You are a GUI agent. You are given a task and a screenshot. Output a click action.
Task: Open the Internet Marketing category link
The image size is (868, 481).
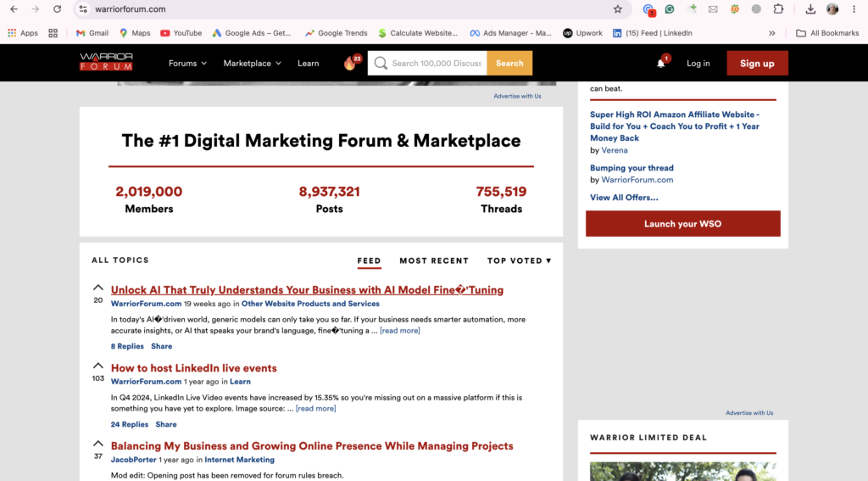[x=240, y=460]
